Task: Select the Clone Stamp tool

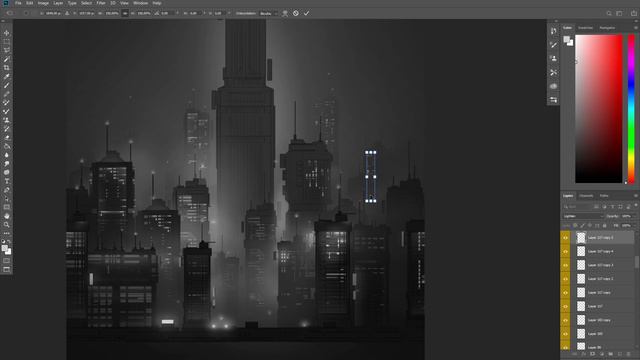Action: [7, 120]
